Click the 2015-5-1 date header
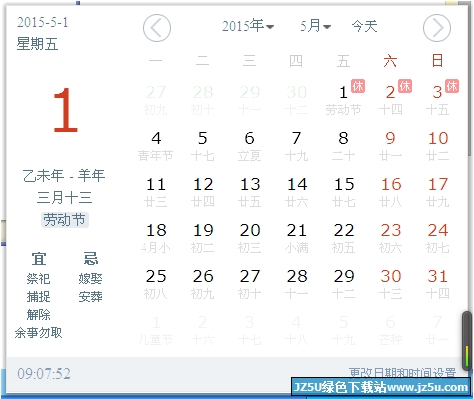The height and width of the screenshot is (399, 474). pyautogui.click(x=43, y=22)
